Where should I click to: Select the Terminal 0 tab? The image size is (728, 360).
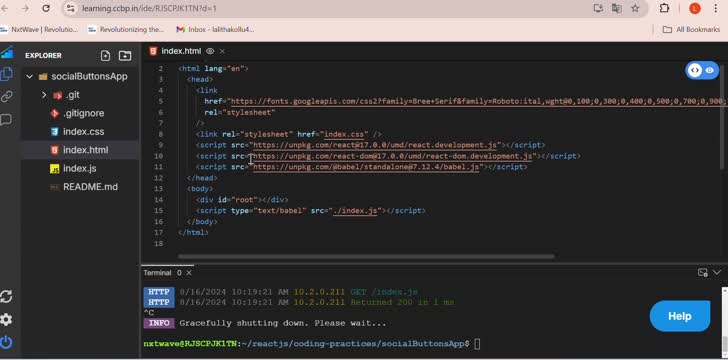coord(167,273)
